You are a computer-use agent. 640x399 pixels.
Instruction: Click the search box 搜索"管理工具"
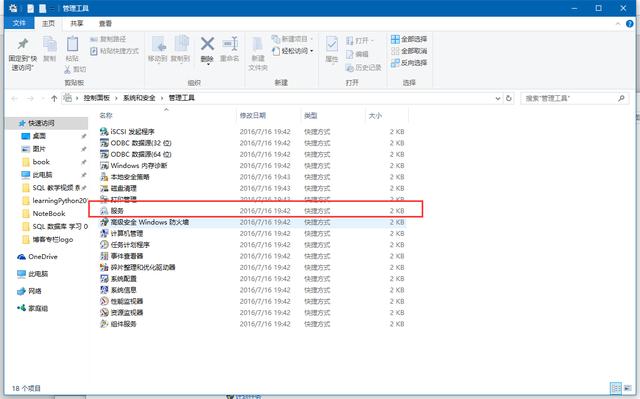coord(575,98)
